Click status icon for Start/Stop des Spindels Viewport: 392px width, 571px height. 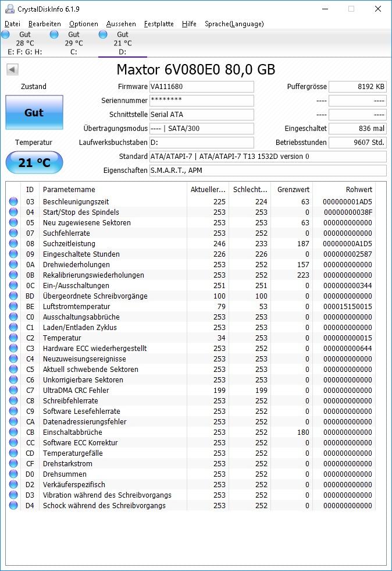click(x=13, y=212)
